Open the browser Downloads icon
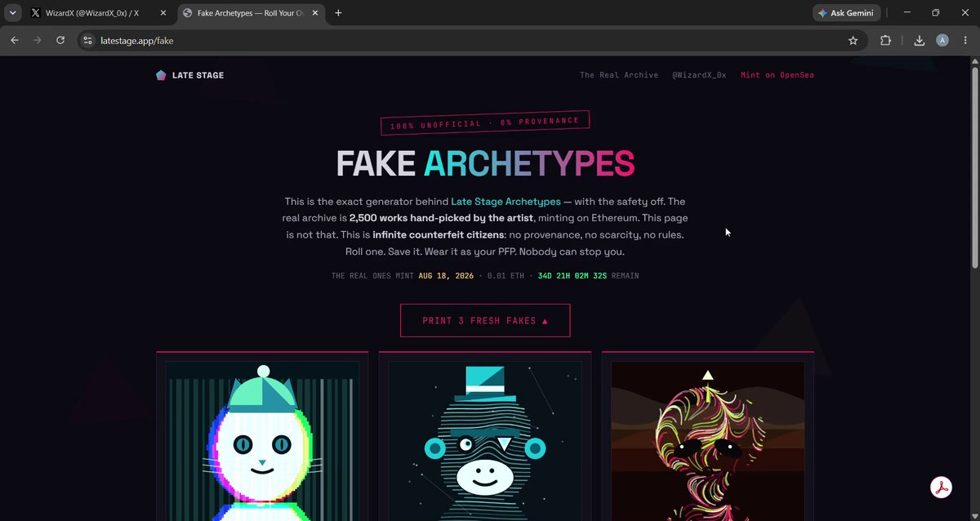 pyautogui.click(x=919, y=41)
